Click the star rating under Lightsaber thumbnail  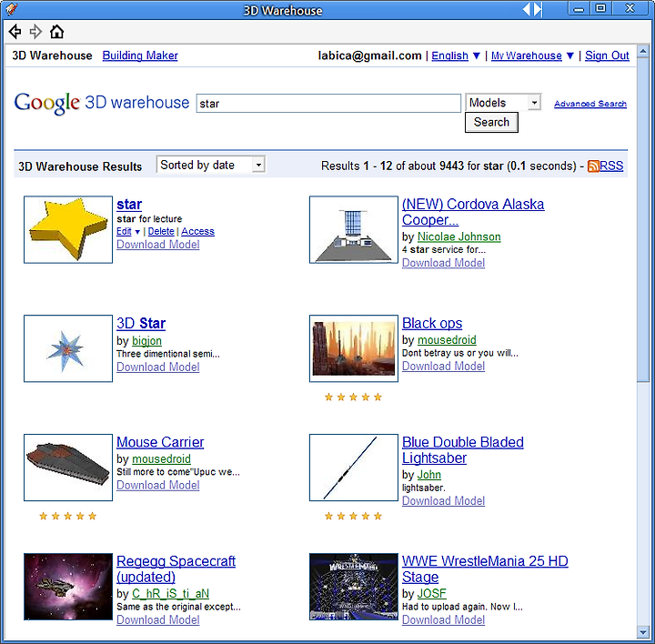click(353, 517)
